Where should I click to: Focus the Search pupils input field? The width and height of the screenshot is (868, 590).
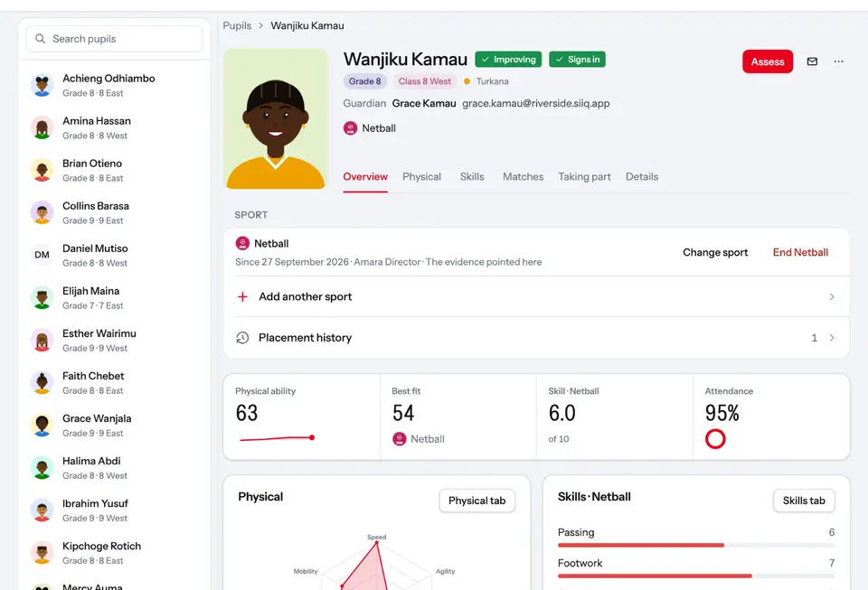pyautogui.click(x=115, y=39)
